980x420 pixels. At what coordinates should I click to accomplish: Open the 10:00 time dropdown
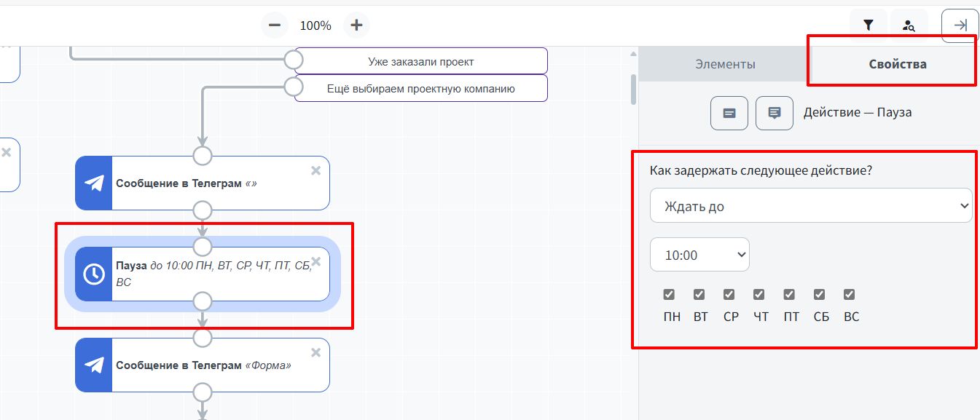tap(699, 255)
